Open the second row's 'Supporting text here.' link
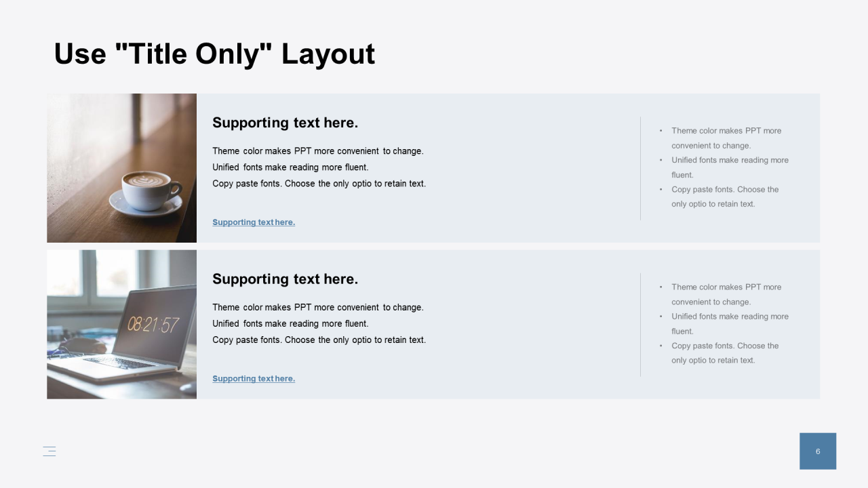Screen dimensions: 868x488 pos(254,379)
